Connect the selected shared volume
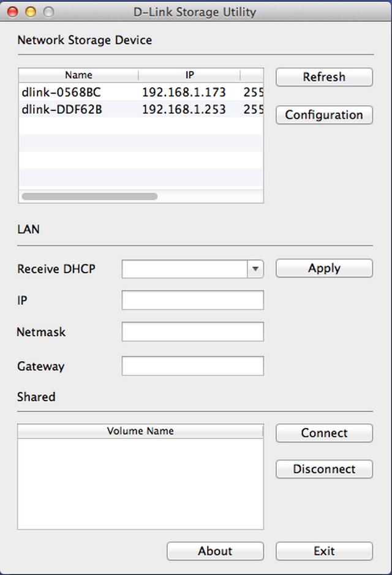 (x=324, y=433)
